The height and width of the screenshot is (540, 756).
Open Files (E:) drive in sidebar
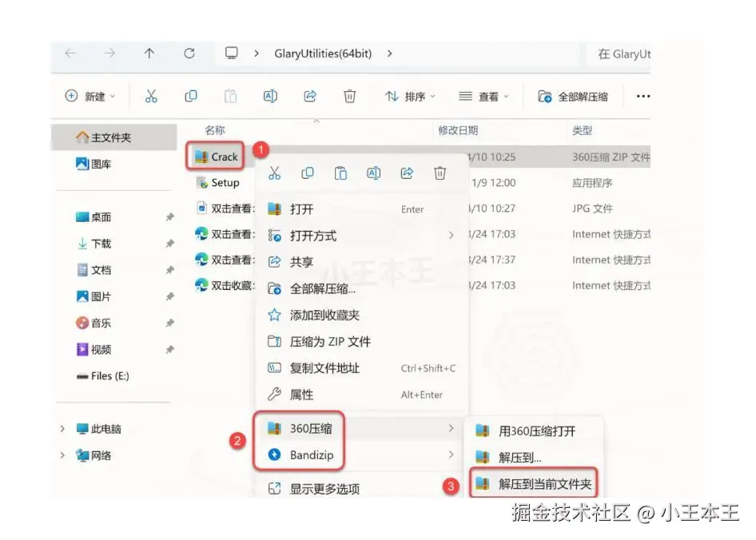pos(103,375)
